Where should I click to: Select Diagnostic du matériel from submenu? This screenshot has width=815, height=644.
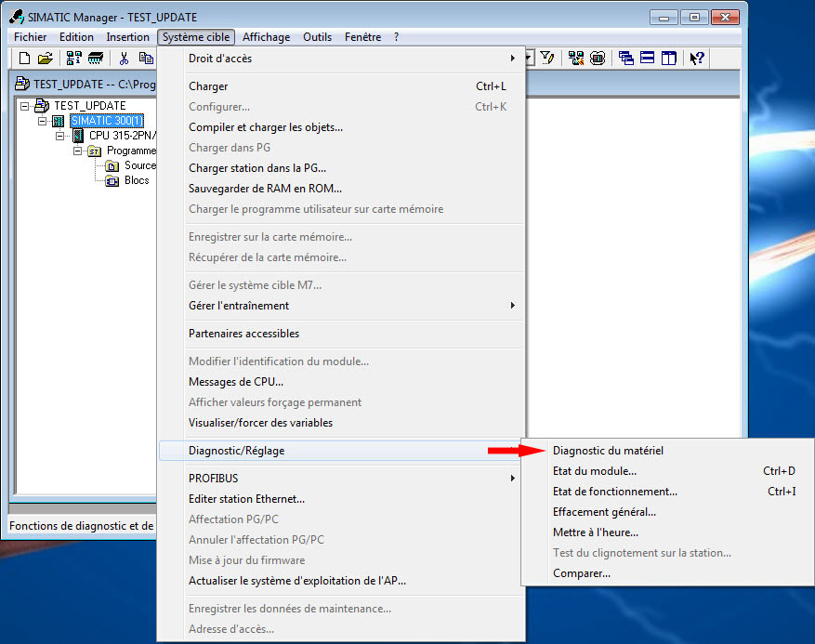coord(608,451)
